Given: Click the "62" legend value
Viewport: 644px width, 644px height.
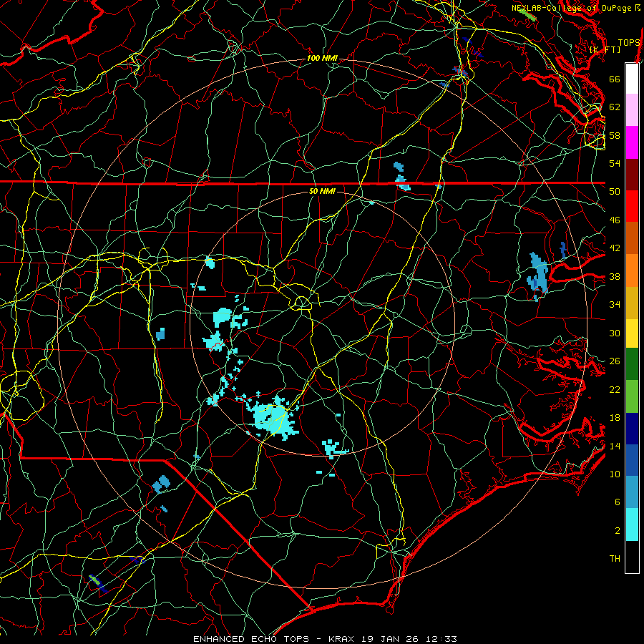Looking at the screenshot, I should [x=615, y=107].
